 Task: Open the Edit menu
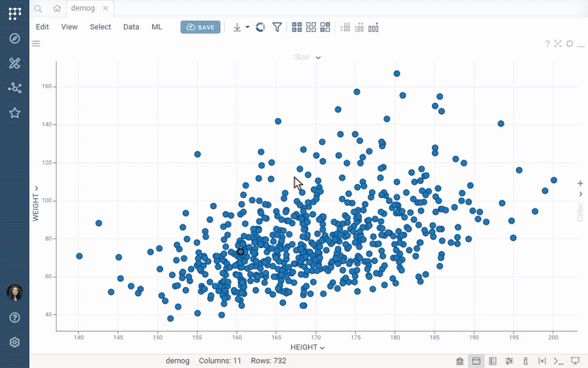point(43,27)
